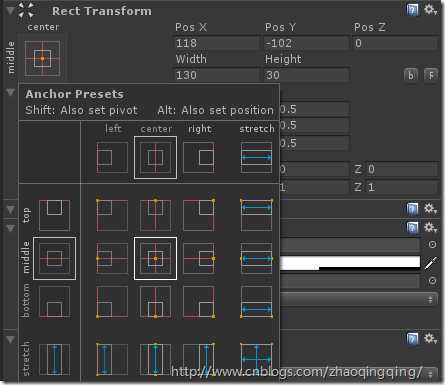Select the top left anchor preset
Viewport: 445px width, 385px height.
coord(112,215)
